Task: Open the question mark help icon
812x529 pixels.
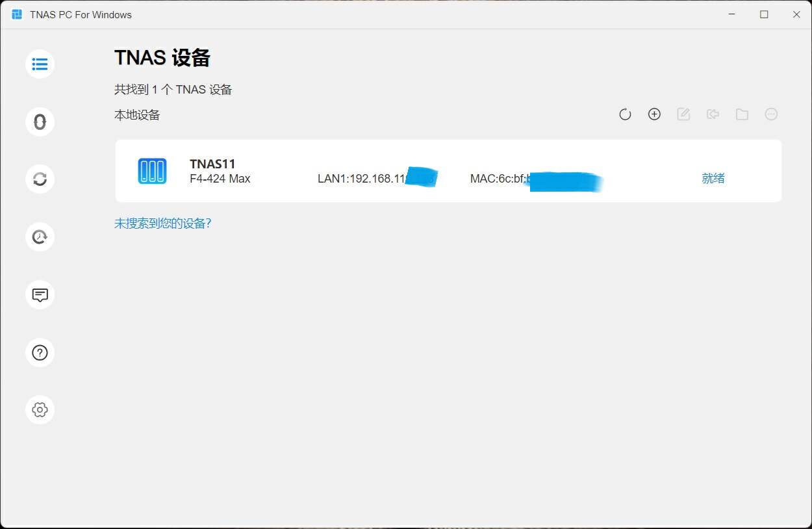Action: [40, 352]
